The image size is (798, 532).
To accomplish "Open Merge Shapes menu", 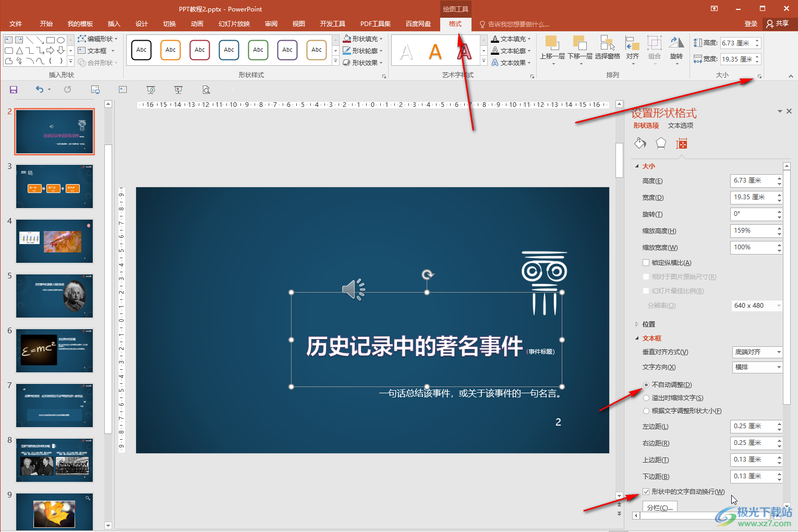I will pos(98,63).
